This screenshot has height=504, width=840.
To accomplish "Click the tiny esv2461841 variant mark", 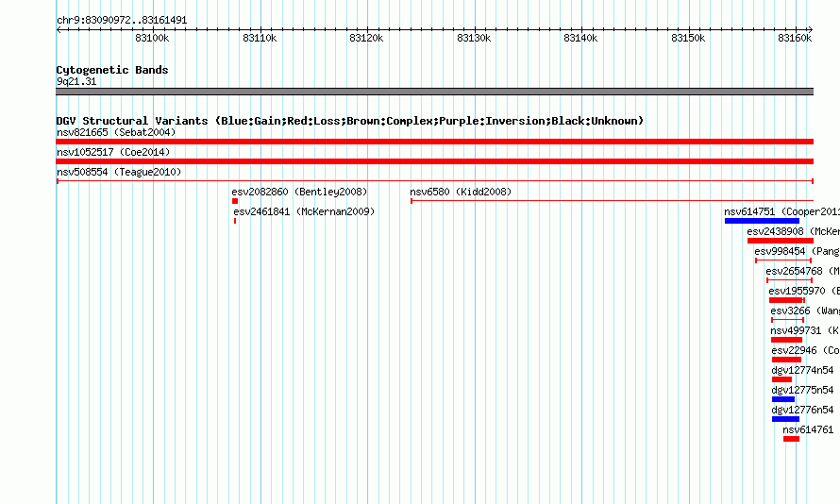I will (x=235, y=221).
